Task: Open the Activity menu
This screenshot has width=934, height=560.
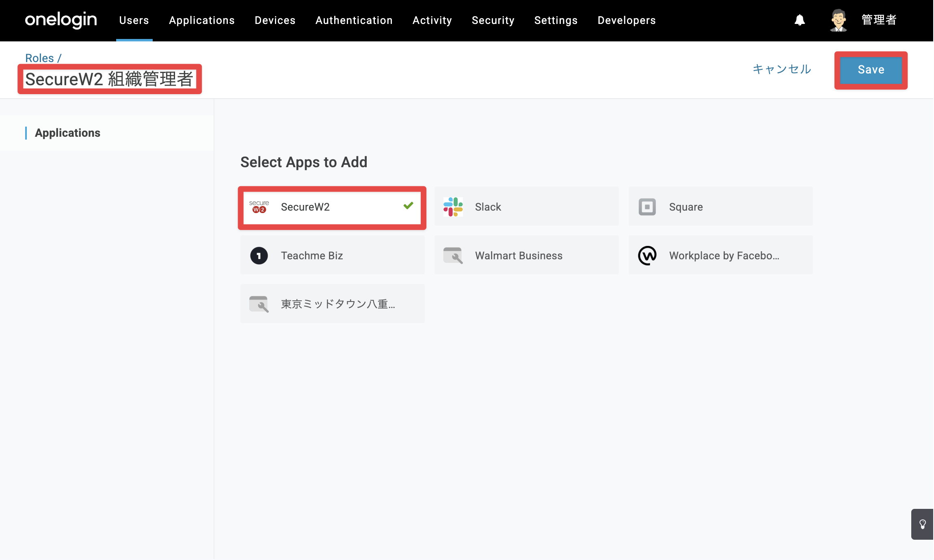Action: (x=432, y=20)
